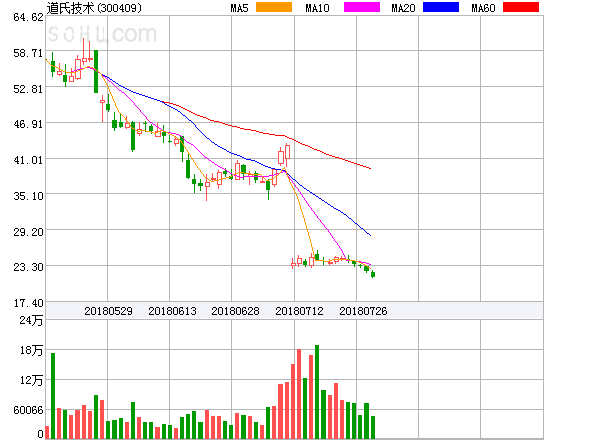Click the orange MA5 legend swatch
This screenshot has height=440, width=600.
274,7
